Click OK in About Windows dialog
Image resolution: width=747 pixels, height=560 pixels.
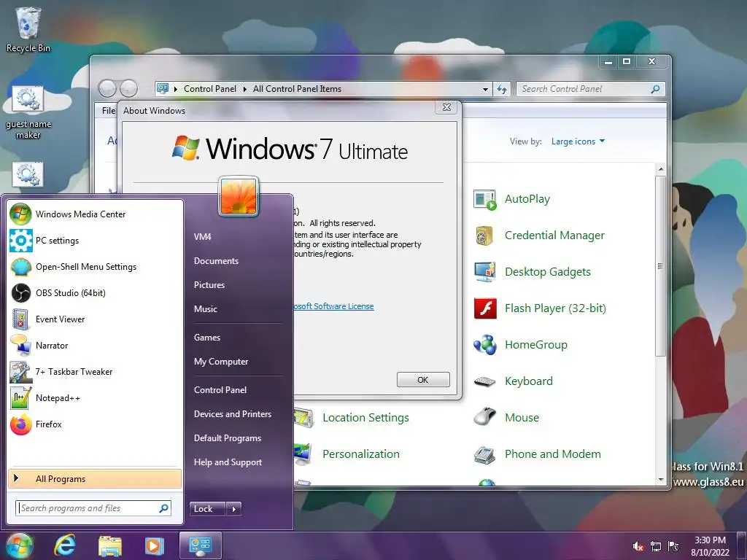[423, 380]
